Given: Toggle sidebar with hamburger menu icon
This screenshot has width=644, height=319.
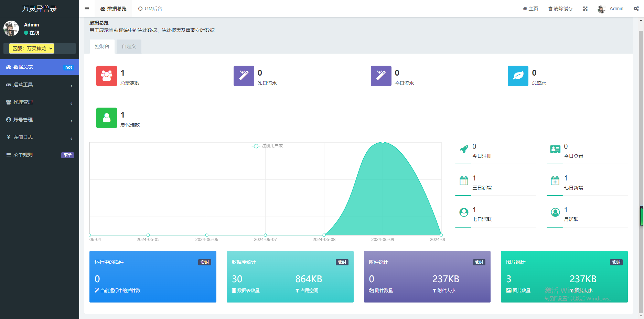Looking at the screenshot, I should point(87,9).
